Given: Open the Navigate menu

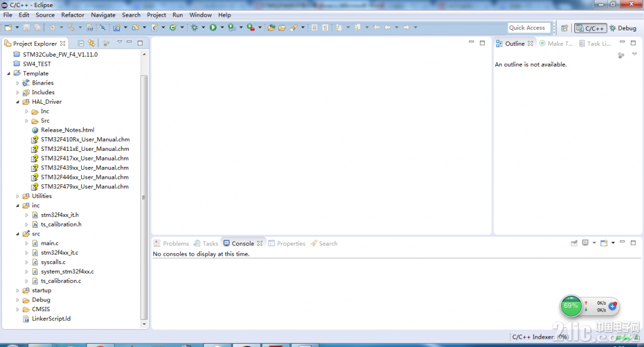Looking at the screenshot, I should tap(103, 15).
